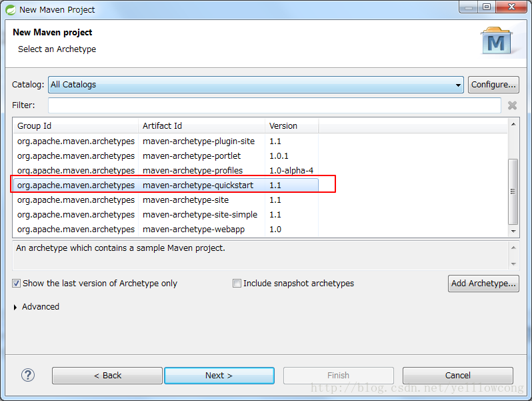Click the Spring leaf icon in title bar

pyautogui.click(x=11, y=10)
